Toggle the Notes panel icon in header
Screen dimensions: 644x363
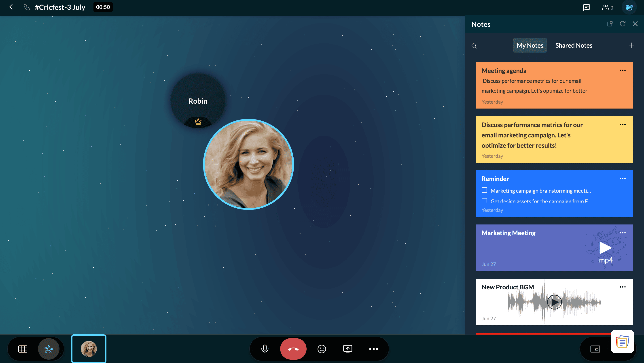click(629, 8)
